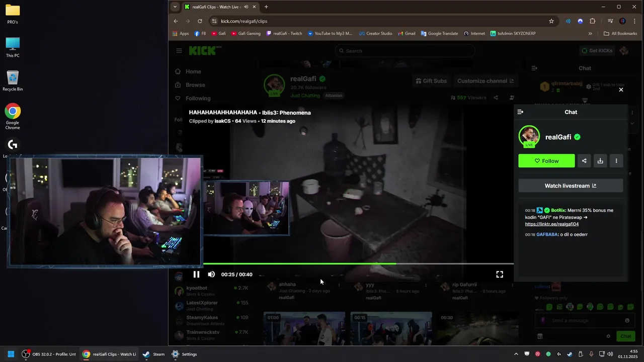Open the Google Translate bookmark

[439, 33]
